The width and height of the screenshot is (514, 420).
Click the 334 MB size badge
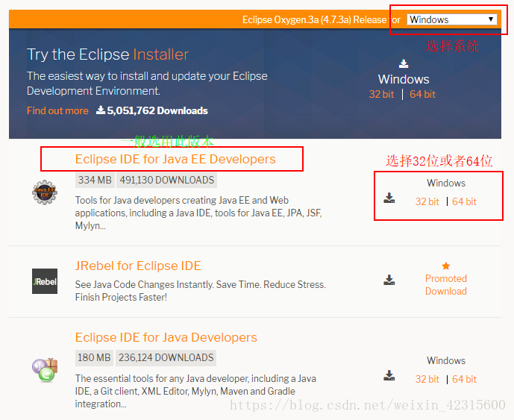click(95, 180)
